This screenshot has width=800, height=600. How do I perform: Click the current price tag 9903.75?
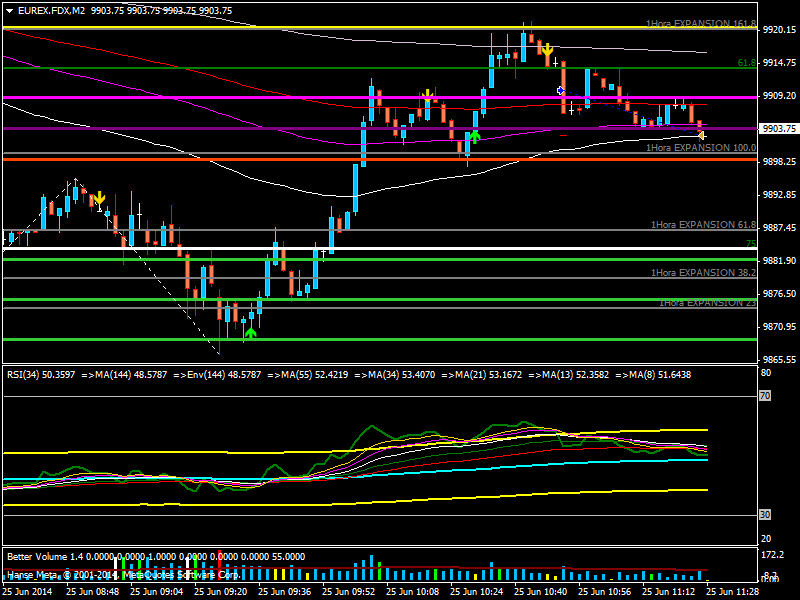pos(778,128)
